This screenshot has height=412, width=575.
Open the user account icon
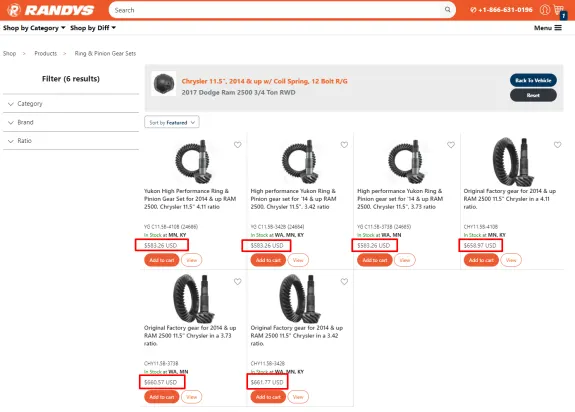pos(545,10)
